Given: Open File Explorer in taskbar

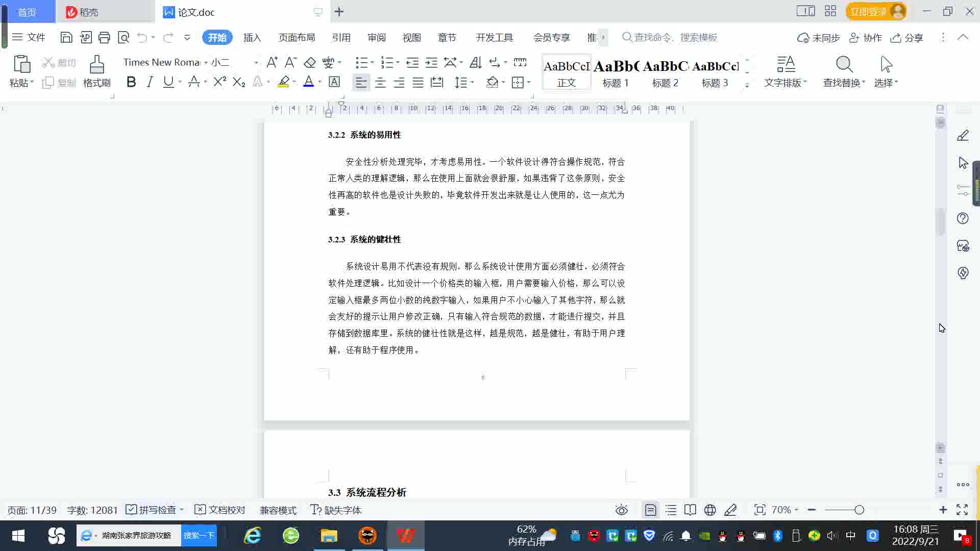Looking at the screenshot, I should (329, 536).
